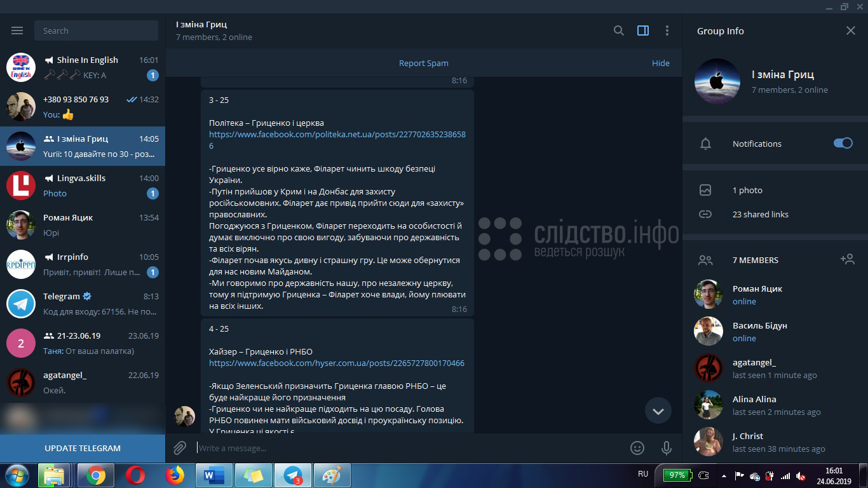
Task: Click the Telegram verified badge icon
Action: [87, 296]
